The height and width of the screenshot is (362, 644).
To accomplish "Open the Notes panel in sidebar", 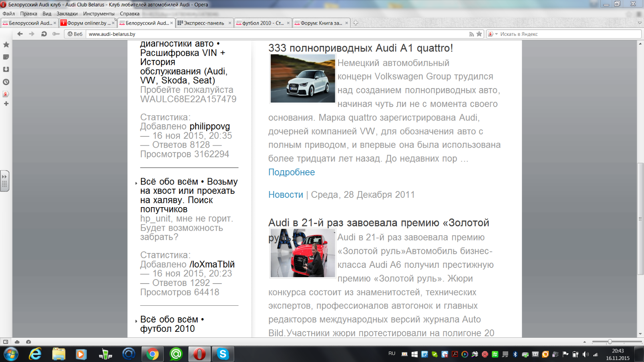I will click(x=6, y=57).
